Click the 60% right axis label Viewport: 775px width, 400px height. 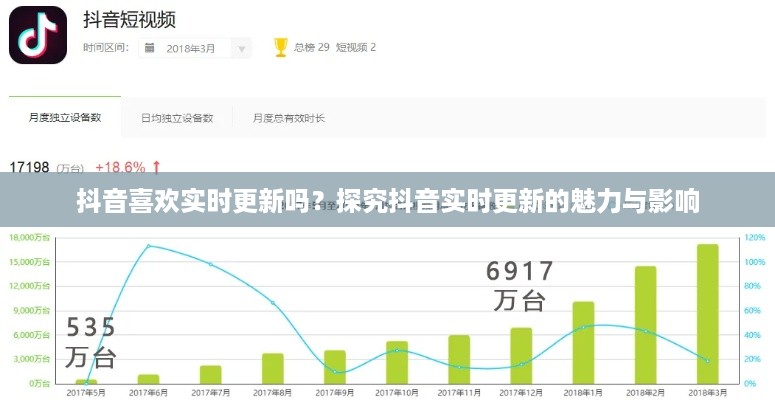tap(753, 311)
